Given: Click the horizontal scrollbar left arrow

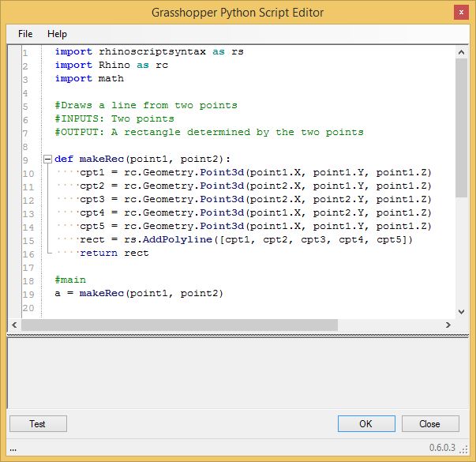Looking at the screenshot, I should click(14, 325).
